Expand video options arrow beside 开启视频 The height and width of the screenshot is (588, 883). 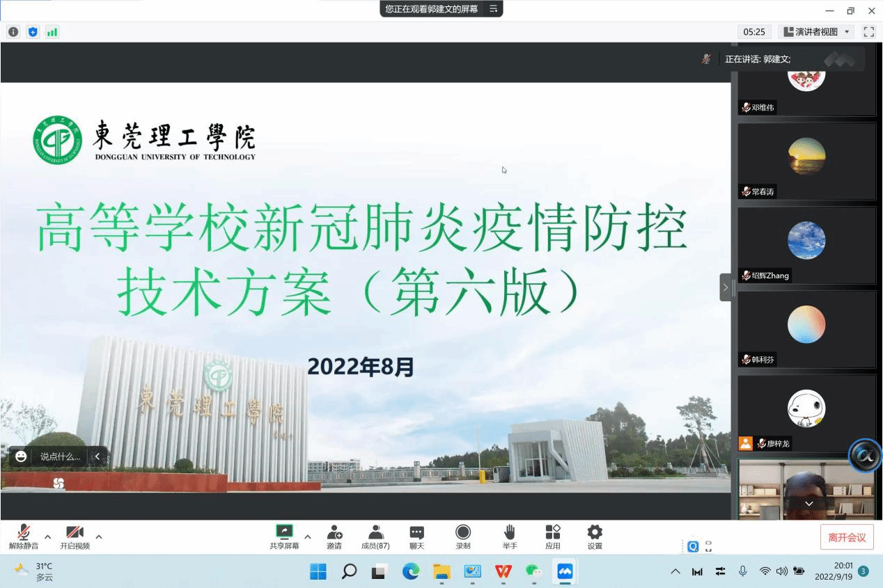pos(99,537)
